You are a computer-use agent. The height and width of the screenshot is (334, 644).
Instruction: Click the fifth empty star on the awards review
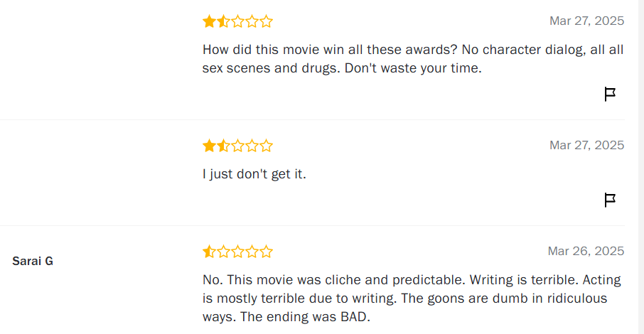click(266, 21)
